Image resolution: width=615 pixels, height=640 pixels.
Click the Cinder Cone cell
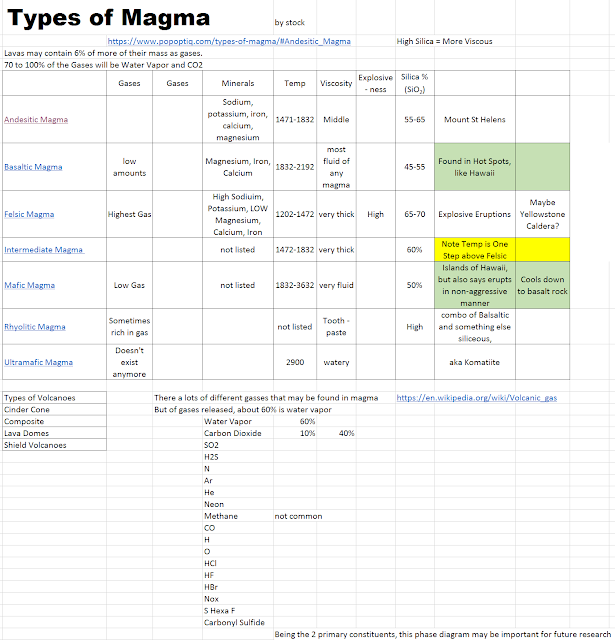pyautogui.click(x=54, y=410)
